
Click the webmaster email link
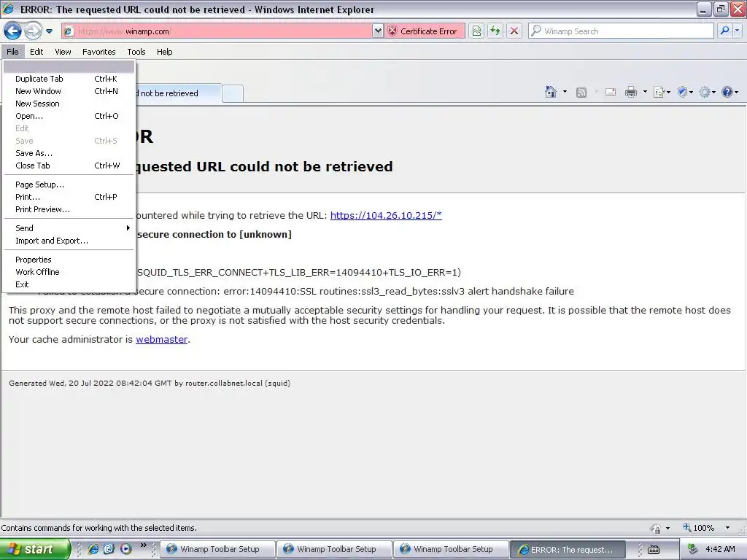tap(161, 340)
